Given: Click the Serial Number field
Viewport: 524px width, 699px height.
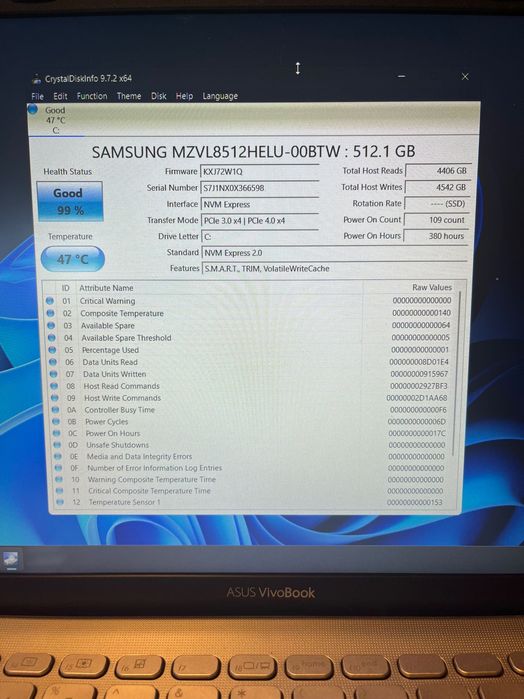Looking at the screenshot, I should 260,188.
